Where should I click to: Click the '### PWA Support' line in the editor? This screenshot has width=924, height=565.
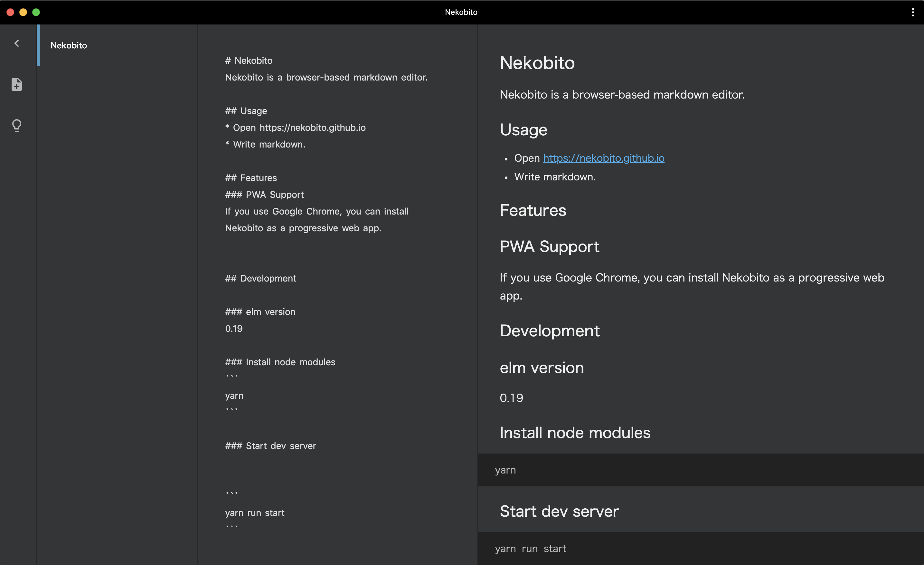coord(264,195)
